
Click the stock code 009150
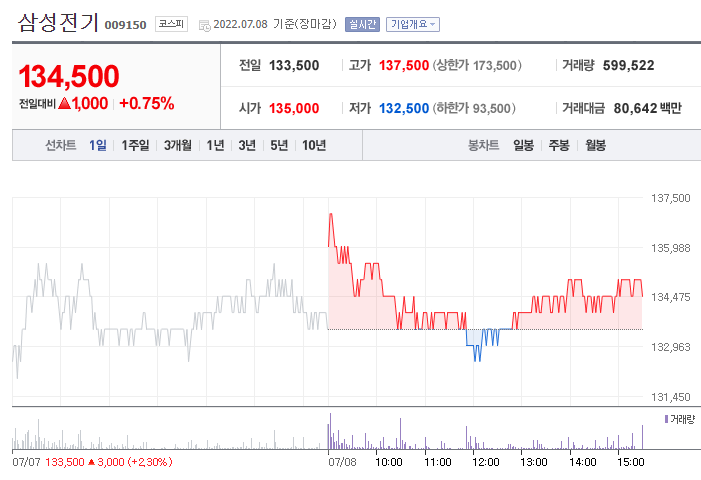pyautogui.click(x=126, y=25)
